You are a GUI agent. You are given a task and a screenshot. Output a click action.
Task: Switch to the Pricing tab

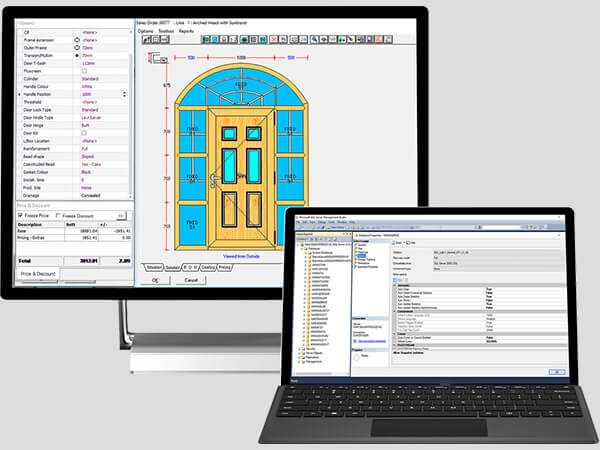click(224, 268)
